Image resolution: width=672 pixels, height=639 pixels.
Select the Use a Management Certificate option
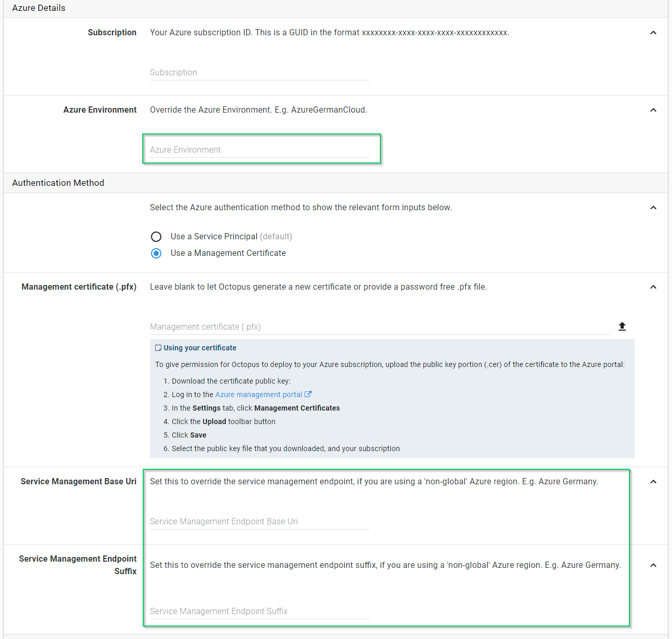pos(156,253)
